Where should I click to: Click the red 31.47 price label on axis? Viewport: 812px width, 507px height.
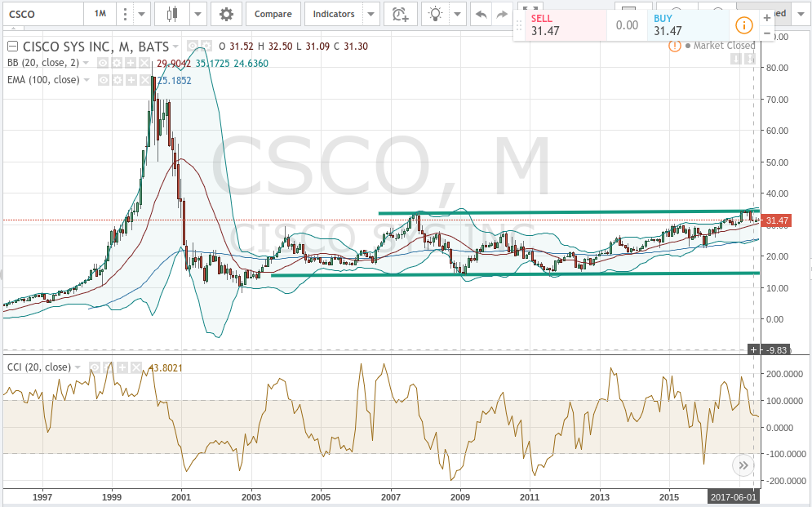tap(777, 220)
